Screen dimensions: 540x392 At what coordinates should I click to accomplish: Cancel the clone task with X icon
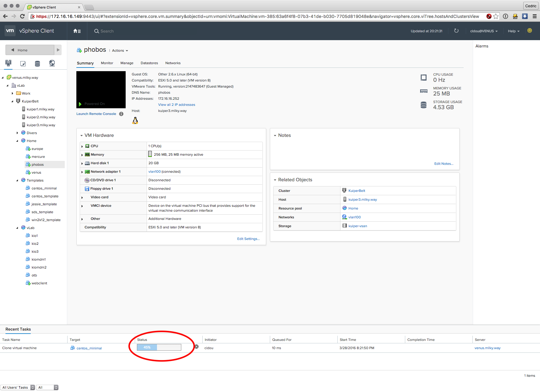[x=197, y=347]
